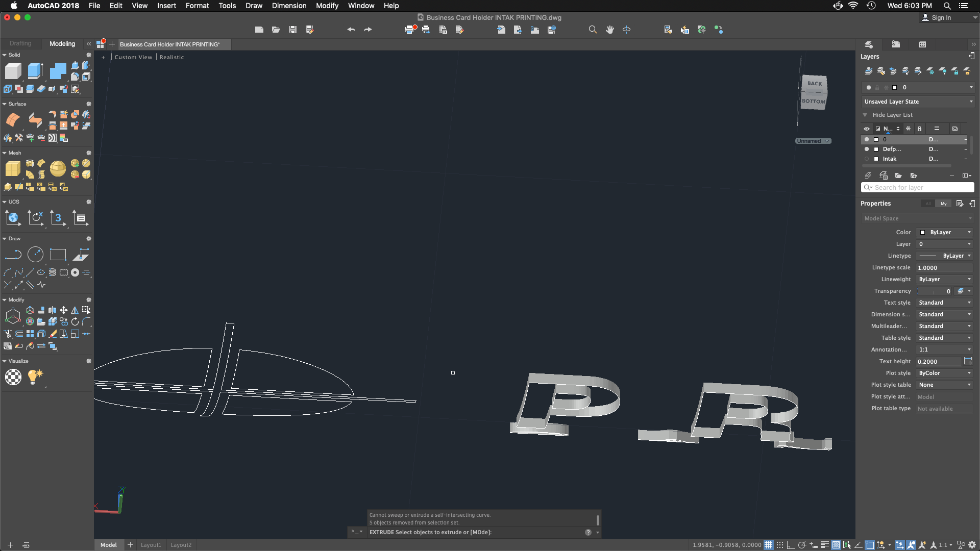The image size is (980, 551).
Task: Select the Circle draw tool
Action: [35, 255]
